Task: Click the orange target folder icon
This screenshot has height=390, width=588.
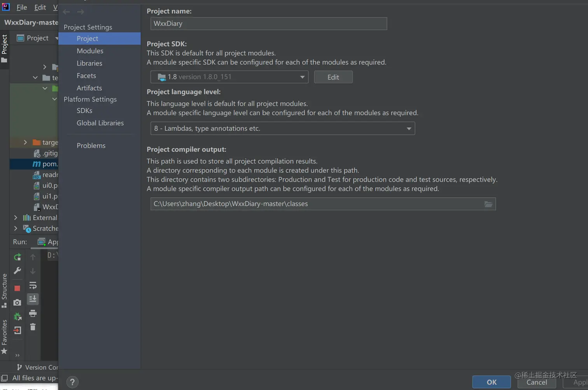Action: point(37,142)
